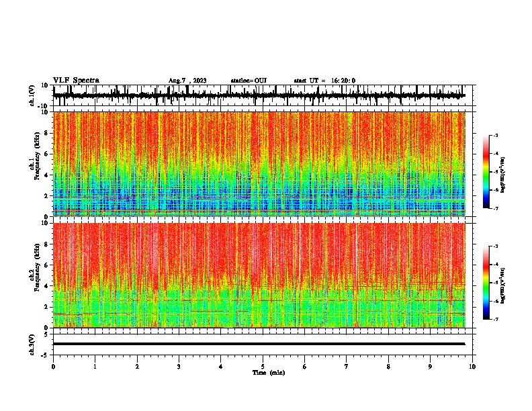Click the time axis tick label 3
The width and height of the screenshot is (532, 411).
click(x=179, y=367)
